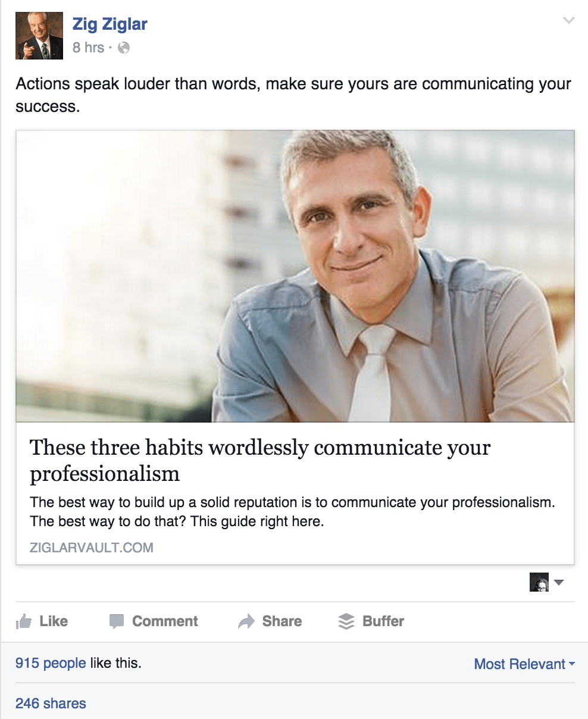Click the Comment button label
This screenshot has width=588, height=719.
tap(165, 621)
